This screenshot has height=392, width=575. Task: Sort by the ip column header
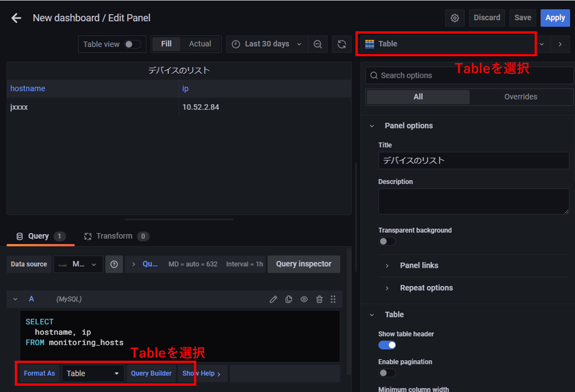(185, 89)
